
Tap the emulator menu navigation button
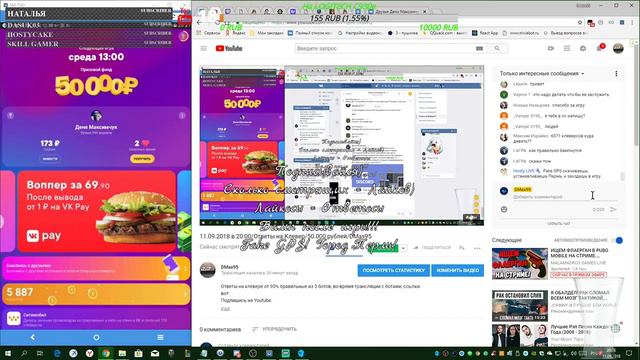(160, 338)
